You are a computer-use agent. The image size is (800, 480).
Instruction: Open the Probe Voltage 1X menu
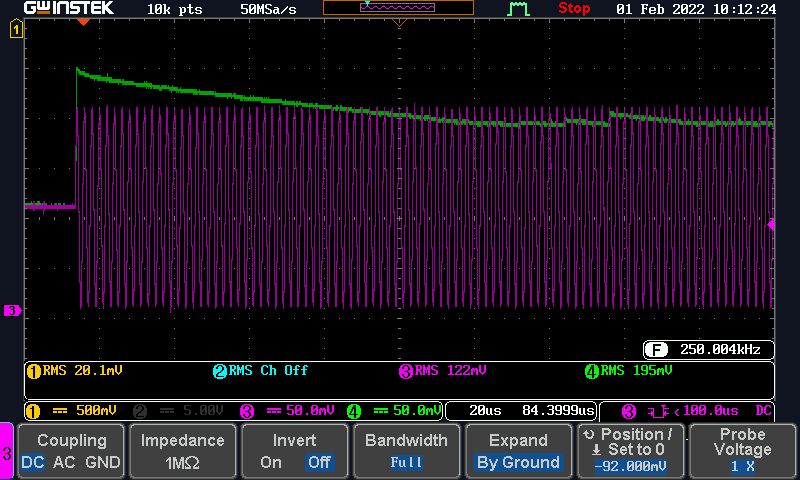tap(742, 451)
